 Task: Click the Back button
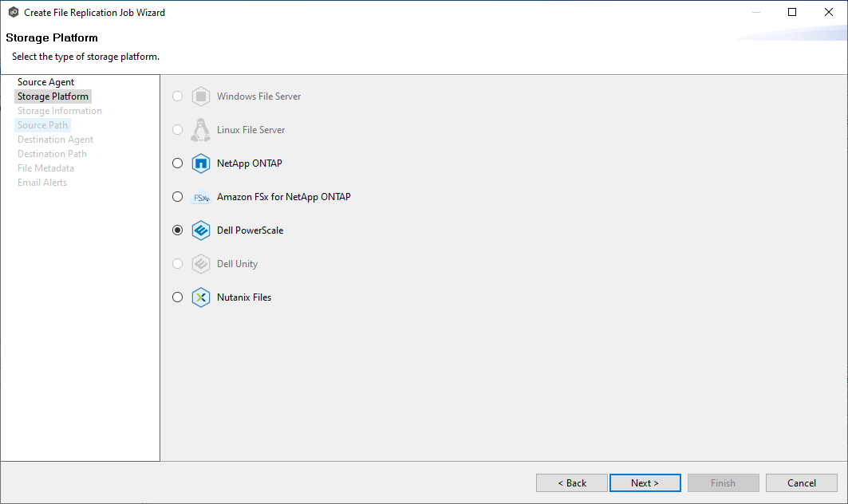571,482
